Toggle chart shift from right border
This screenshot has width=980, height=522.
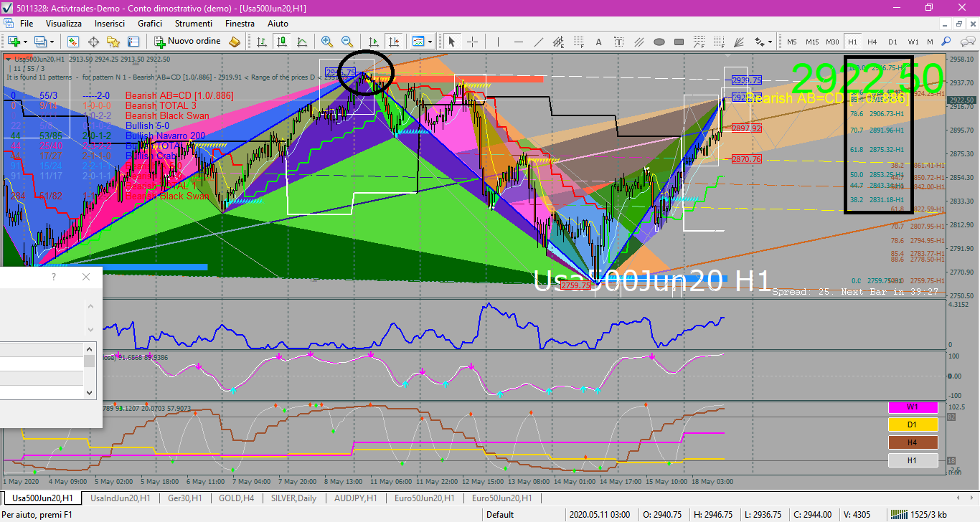click(x=393, y=42)
